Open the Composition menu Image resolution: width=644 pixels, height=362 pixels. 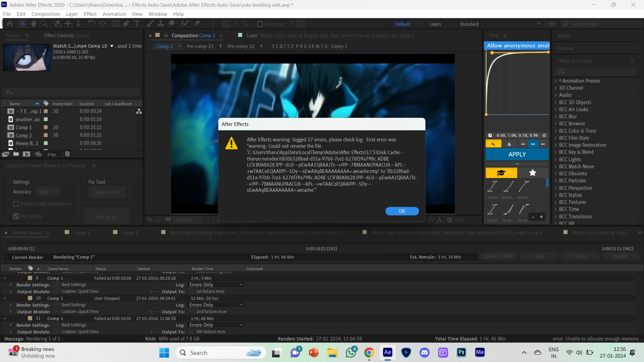(46, 14)
